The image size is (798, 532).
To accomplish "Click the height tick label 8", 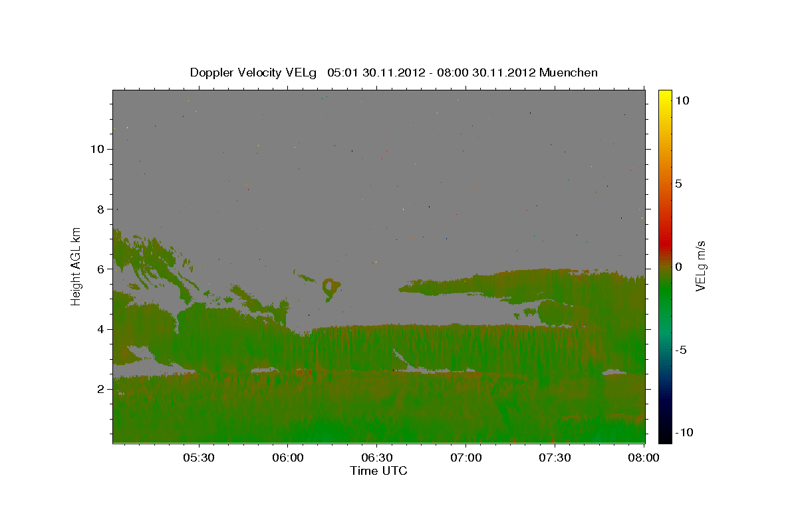I will pos(100,209).
